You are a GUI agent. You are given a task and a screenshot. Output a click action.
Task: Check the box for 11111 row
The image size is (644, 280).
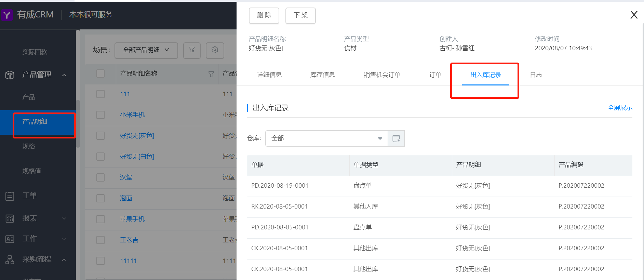tap(100, 261)
